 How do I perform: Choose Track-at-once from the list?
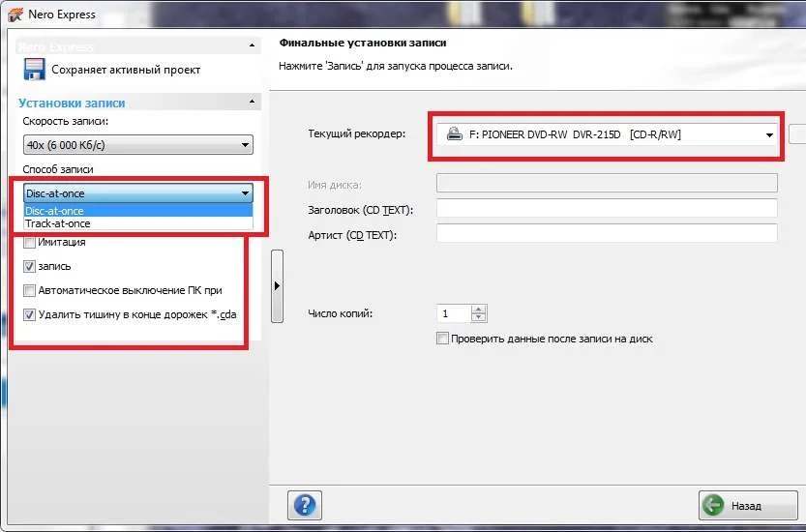pos(138,223)
